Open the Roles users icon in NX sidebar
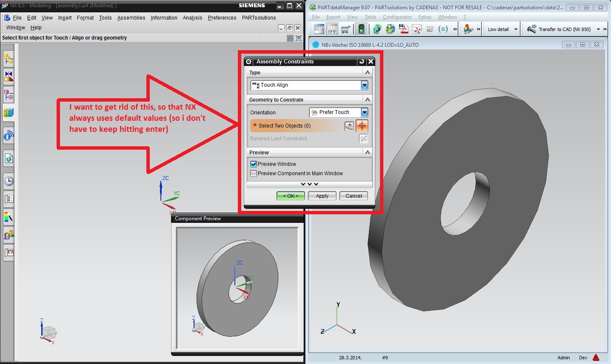The height and width of the screenshot is (364, 611). (9, 235)
